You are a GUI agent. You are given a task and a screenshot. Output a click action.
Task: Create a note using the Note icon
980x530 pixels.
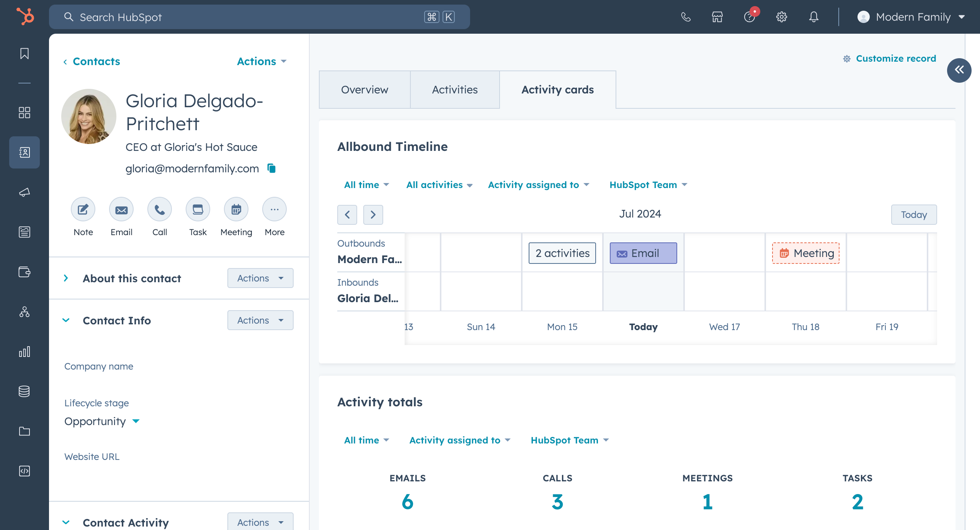pyautogui.click(x=83, y=209)
